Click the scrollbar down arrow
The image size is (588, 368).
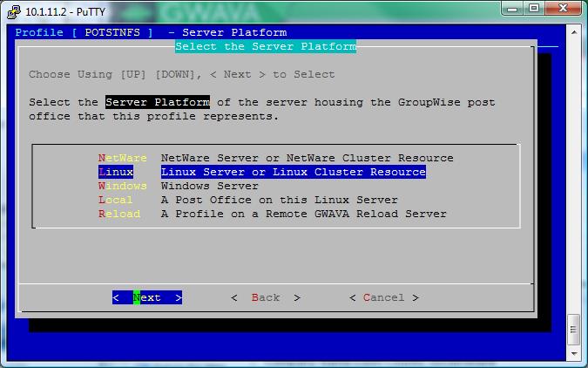point(574,354)
